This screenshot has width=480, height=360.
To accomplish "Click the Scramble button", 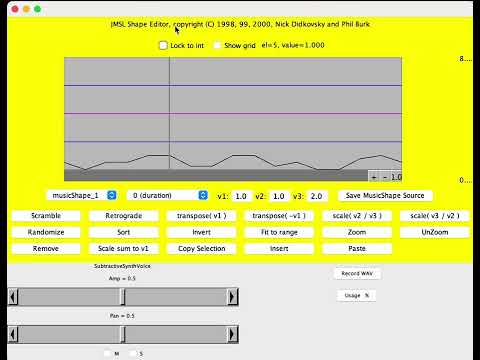I will (x=46, y=216).
